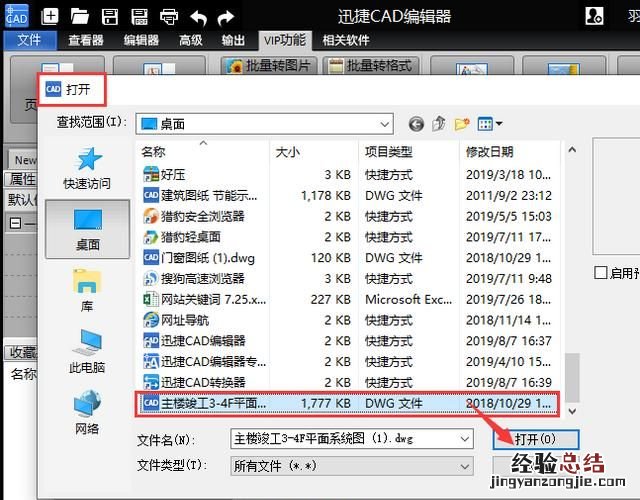The width and height of the screenshot is (640, 500).
Task: Click the CAD application logo icon
Action: click(16, 16)
